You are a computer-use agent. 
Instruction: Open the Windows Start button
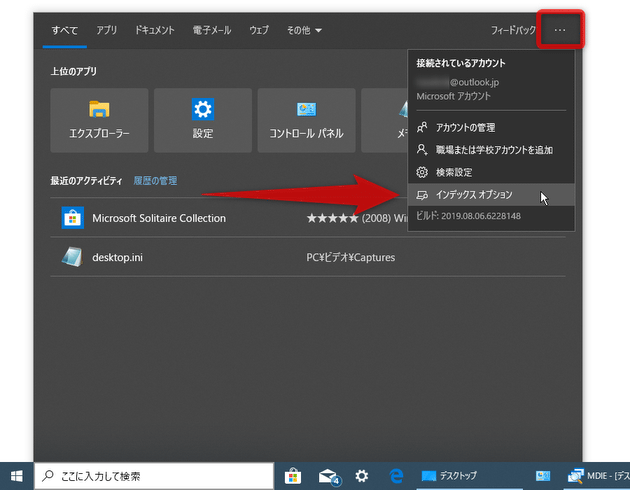tap(16, 476)
